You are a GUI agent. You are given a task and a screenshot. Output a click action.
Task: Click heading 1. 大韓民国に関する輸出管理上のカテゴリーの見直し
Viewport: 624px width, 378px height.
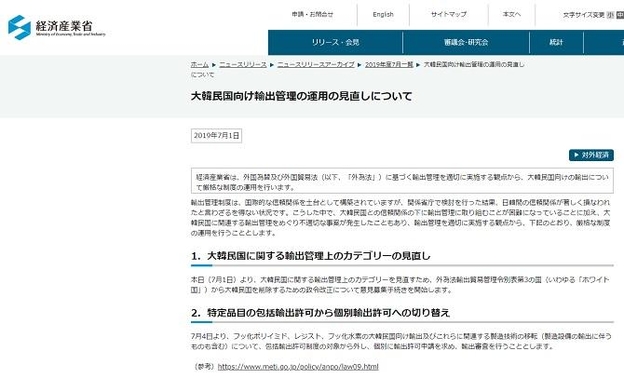[x=310, y=256]
